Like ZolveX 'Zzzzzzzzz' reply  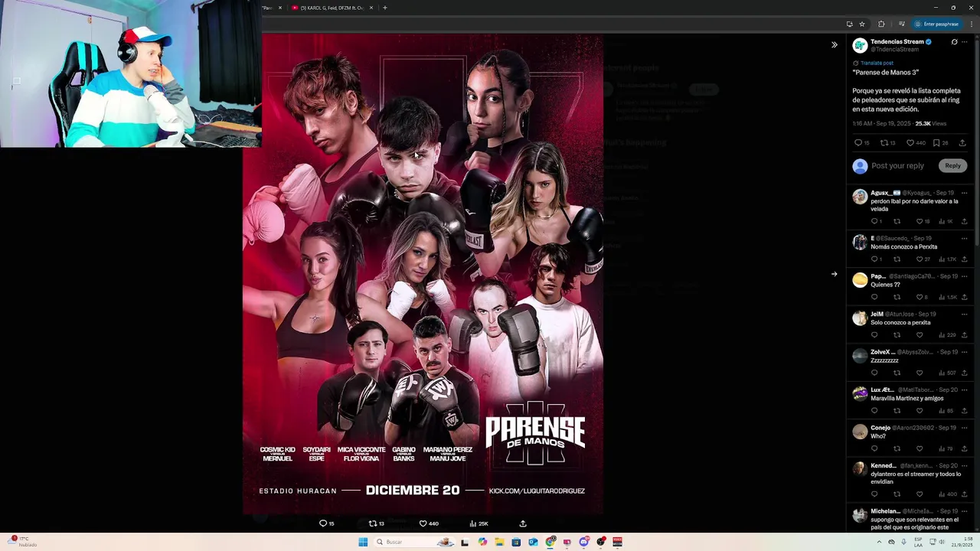(920, 373)
